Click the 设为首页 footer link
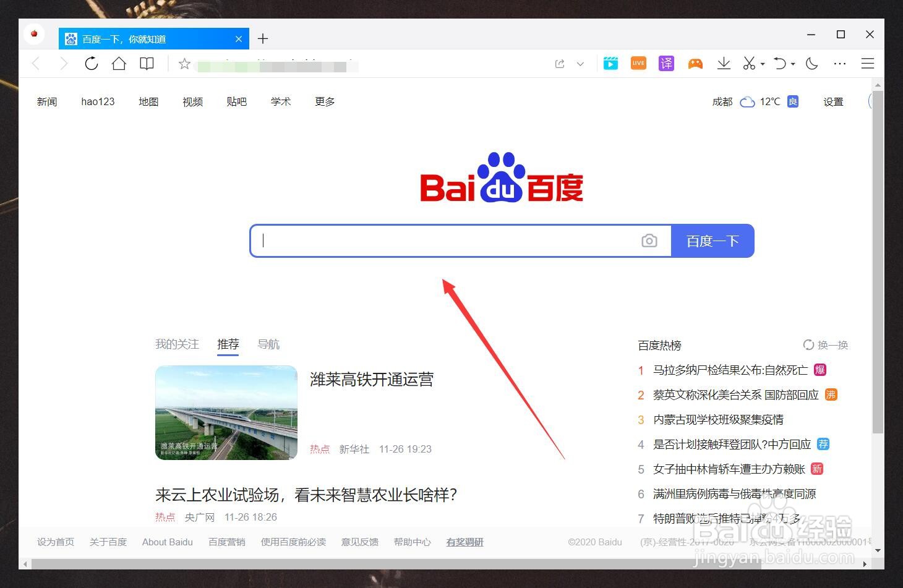The image size is (903, 588). coord(56,542)
